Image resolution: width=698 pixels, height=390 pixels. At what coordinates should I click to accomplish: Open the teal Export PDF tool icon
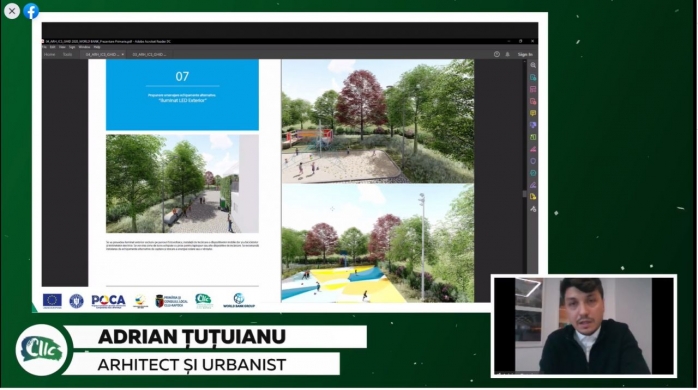click(533, 77)
